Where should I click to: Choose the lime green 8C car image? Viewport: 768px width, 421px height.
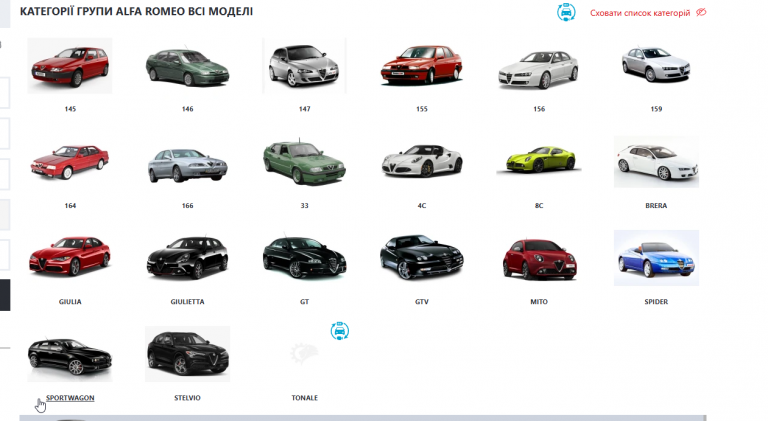coord(539,162)
